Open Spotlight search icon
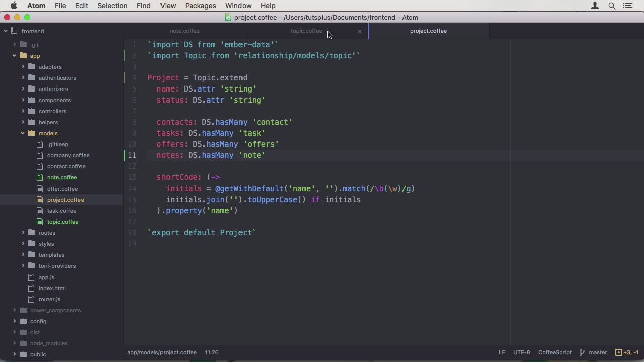 pos(612,6)
